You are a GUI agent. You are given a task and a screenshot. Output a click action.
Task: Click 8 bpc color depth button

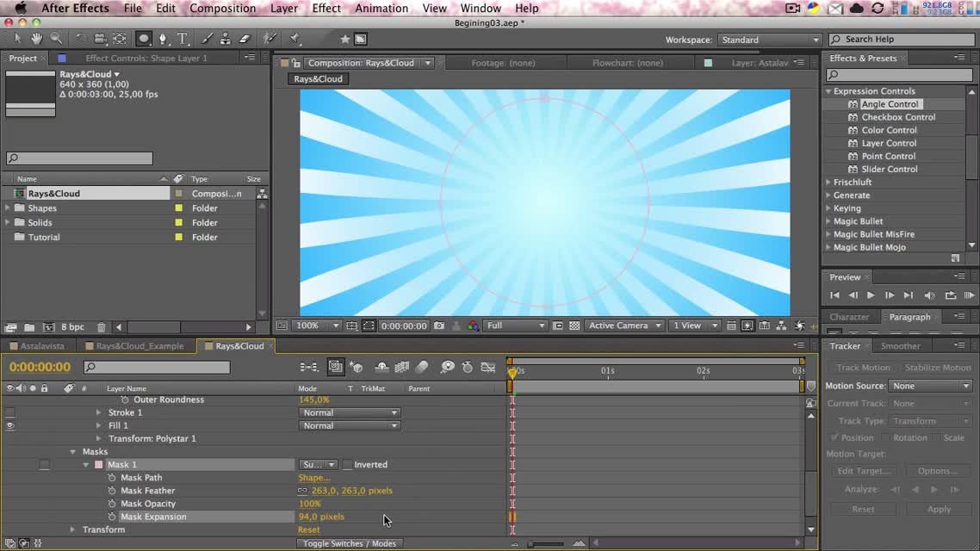(72, 327)
